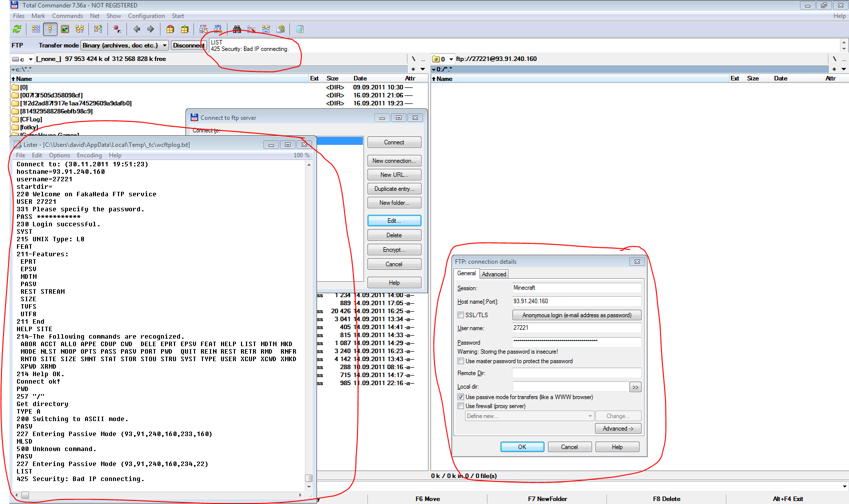Screen dimensions: 849x504
Task: Open Thumbnail view icon in toolbar
Action: click(65, 29)
